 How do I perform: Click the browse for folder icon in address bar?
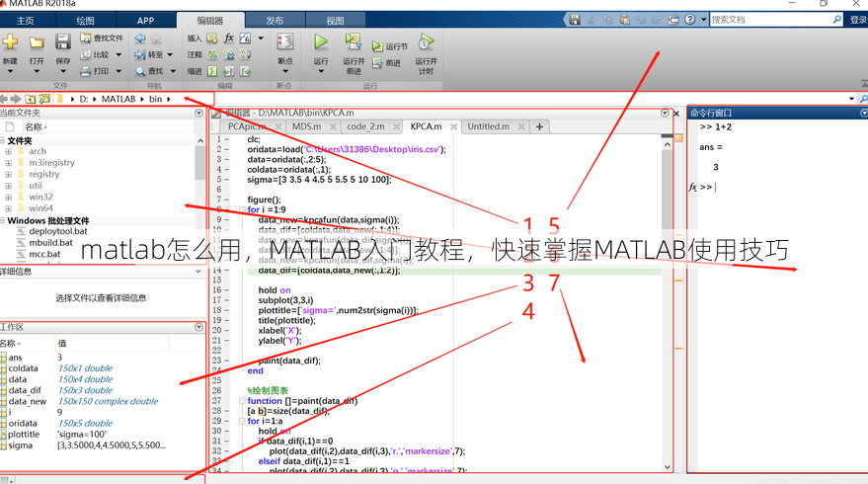tap(44, 99)
